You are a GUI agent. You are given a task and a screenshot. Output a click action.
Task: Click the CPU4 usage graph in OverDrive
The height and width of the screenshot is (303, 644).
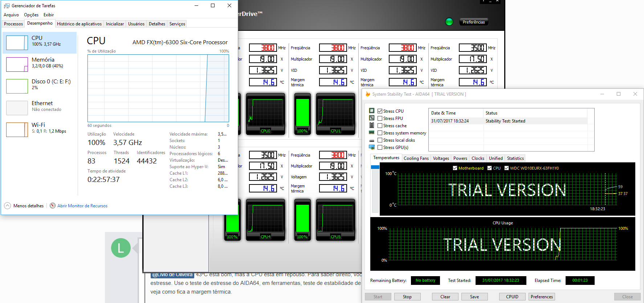point(265,220)
